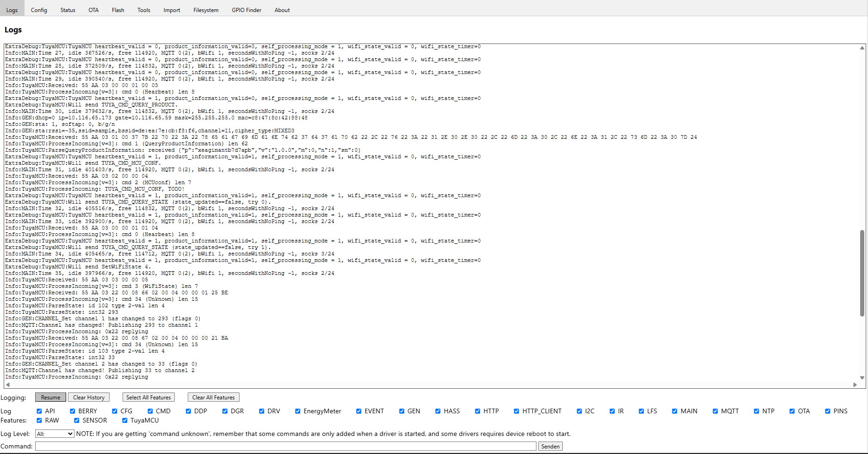This screenshot has height=454, width=868.
Task: Click log line 'ParseState: int32 293'
Action: 62,312
